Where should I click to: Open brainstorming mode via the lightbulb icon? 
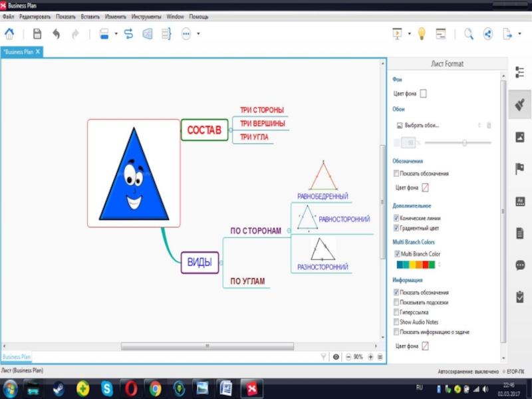coord(421,34)
